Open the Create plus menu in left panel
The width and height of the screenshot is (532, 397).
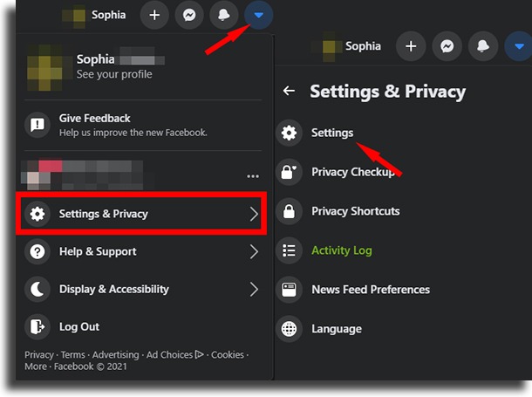point(154,15)
